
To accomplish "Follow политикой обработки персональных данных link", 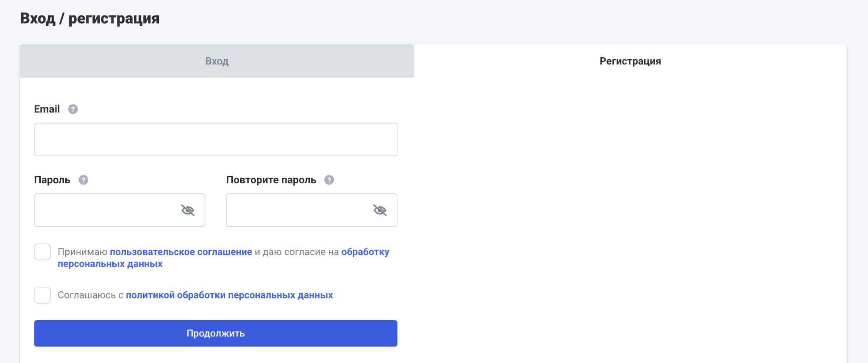I will (x=229, y=295).
